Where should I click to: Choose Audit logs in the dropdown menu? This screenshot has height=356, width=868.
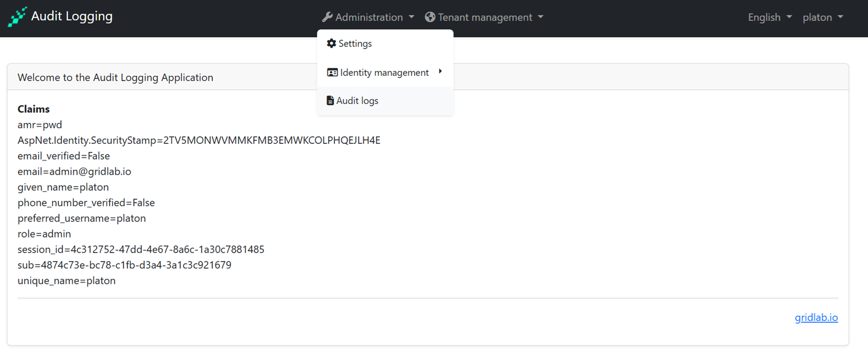point(357,101)
